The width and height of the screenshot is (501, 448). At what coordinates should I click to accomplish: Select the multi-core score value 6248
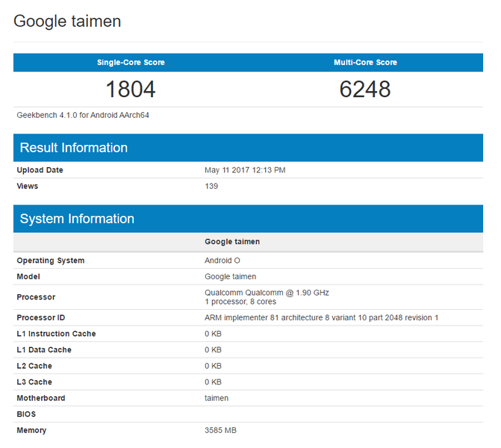pyautogui.click(x=365, y=90)
